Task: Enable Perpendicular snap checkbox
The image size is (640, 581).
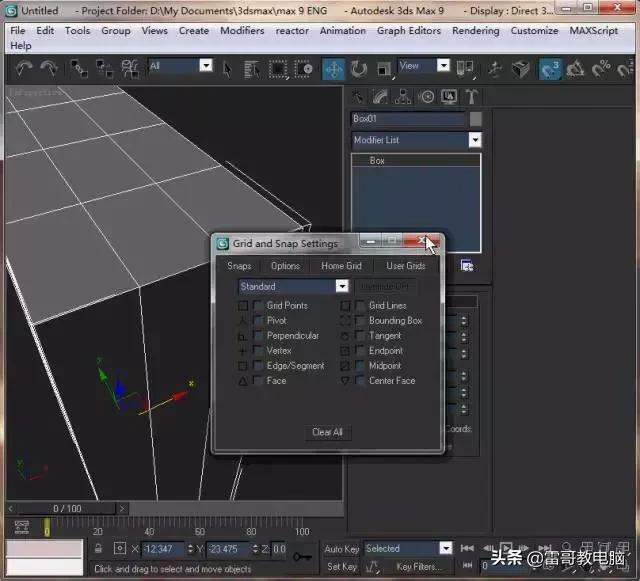Action: pyautogui.click(x=258, y=335)
